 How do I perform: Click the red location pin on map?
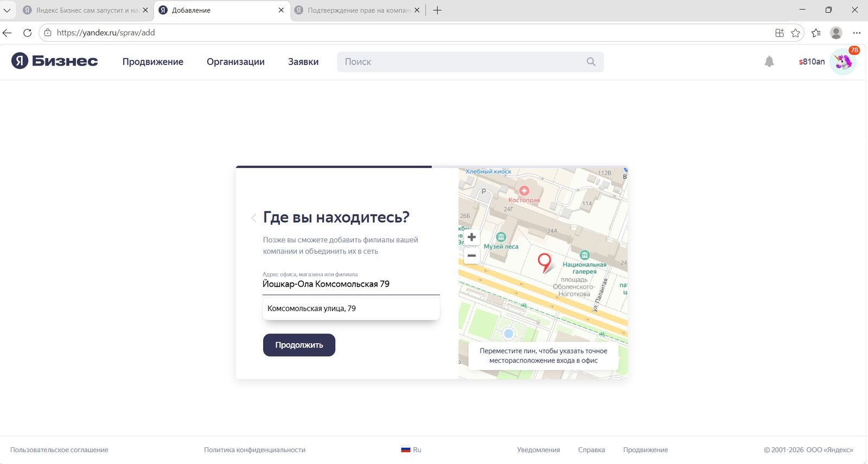(x=544, y=262)
